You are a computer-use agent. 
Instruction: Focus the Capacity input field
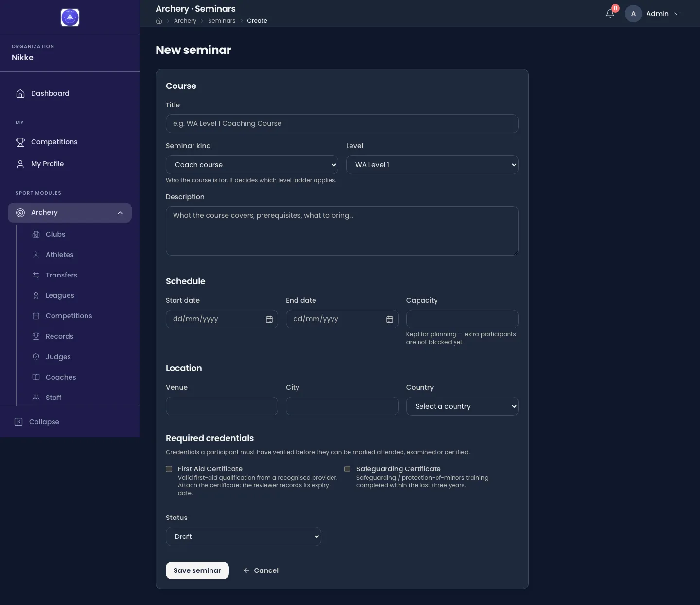[462, 319]
